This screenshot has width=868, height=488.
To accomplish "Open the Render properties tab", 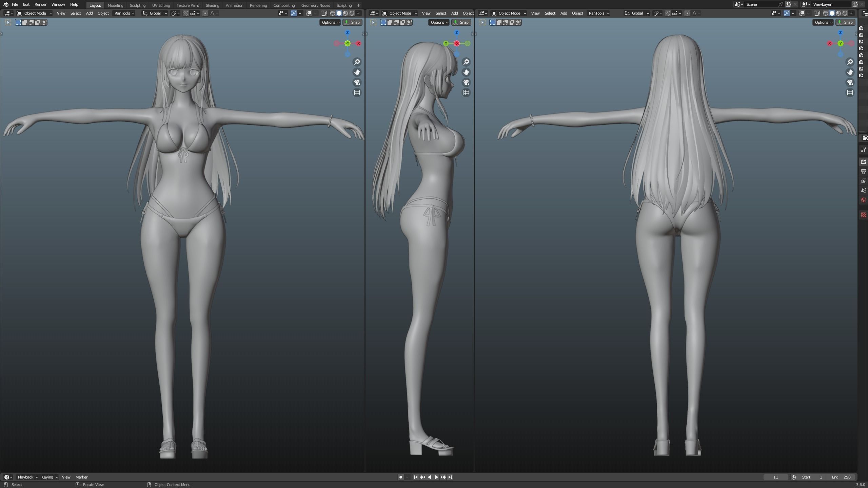I will (864, 162).
